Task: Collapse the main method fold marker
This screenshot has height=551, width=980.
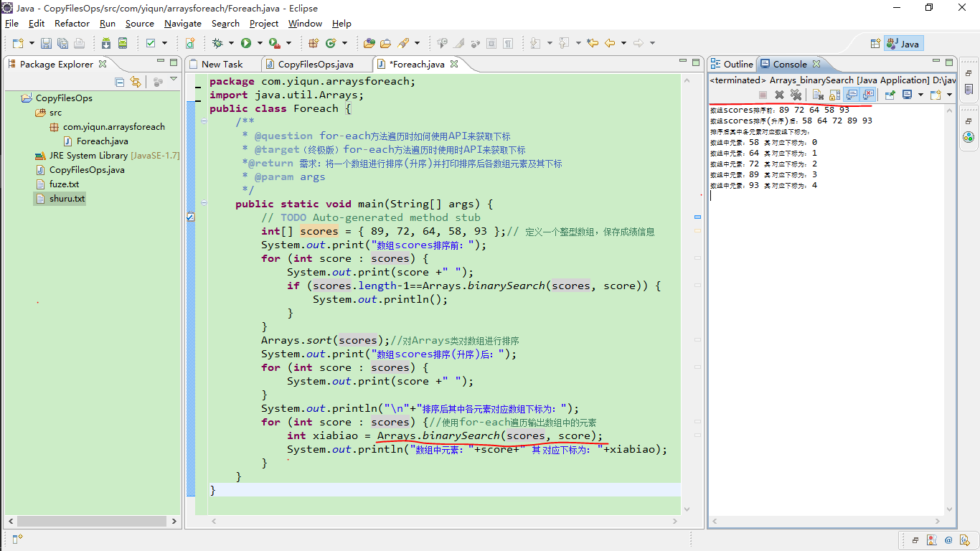Action: (x=203, y=204)
